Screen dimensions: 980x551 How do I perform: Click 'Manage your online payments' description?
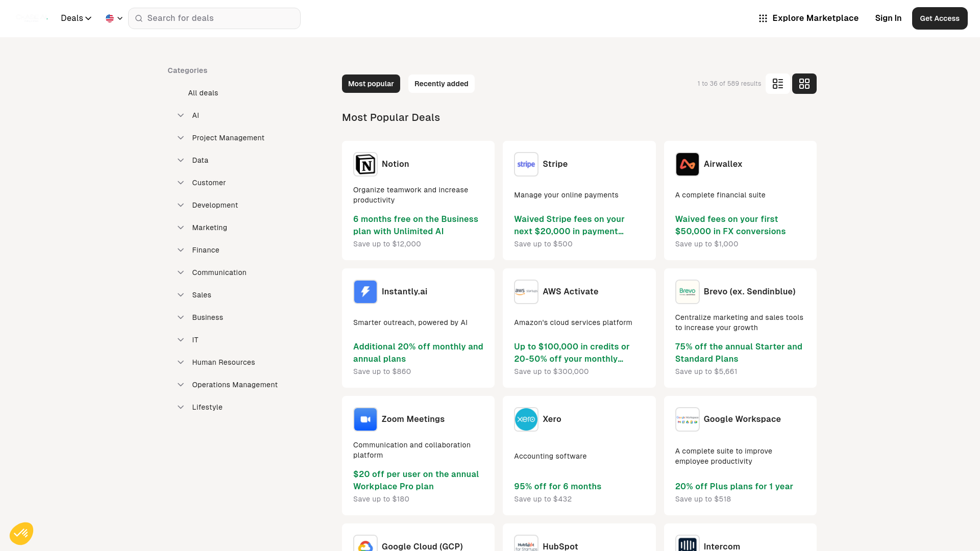pos(566,195)
